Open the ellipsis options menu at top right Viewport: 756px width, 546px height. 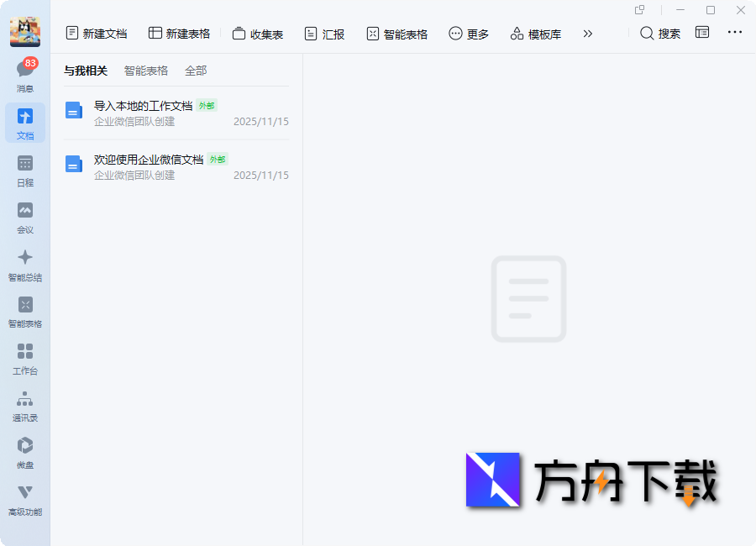735,32
